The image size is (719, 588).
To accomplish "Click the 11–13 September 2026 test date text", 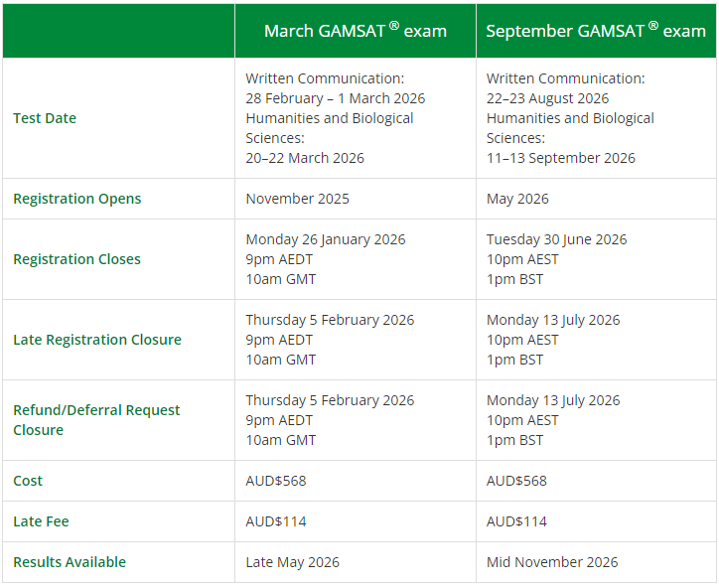I will coord(561,158).
